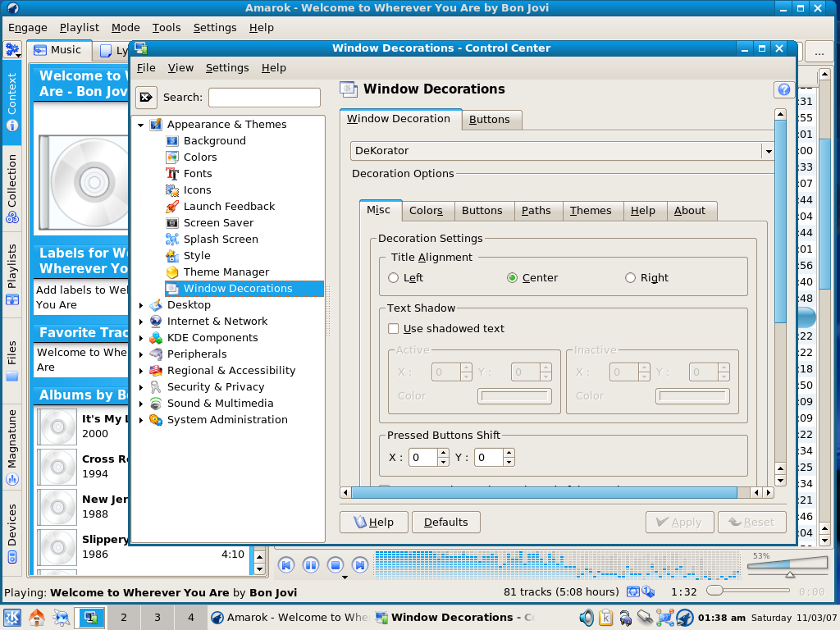840x630 pixels.
Task: Open the Themes tab
Action: pyautogui.click(x=591, y=211)
